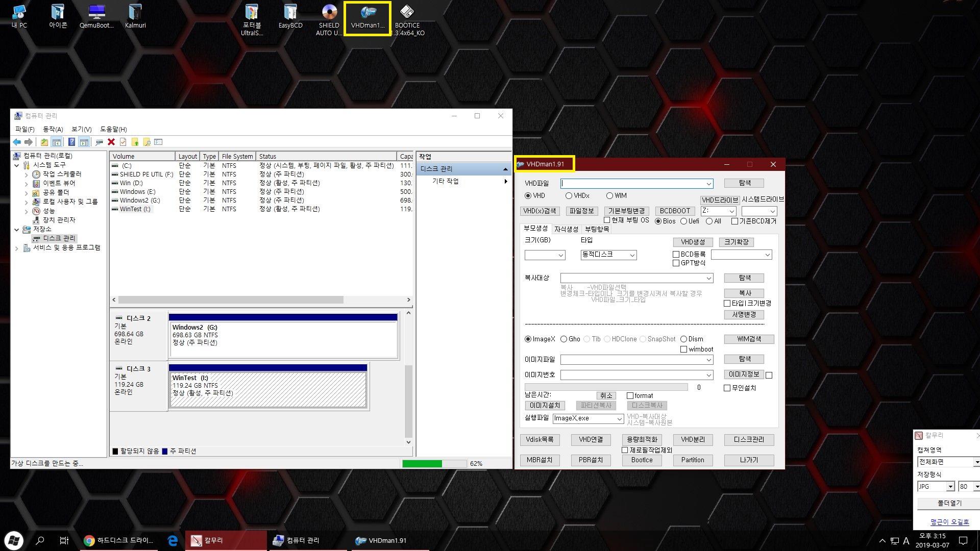Viewport: 980px width, 551px height.
Task: Click the Vdisk목록 button
Action: pyautogui.click(x=540, y=440)
